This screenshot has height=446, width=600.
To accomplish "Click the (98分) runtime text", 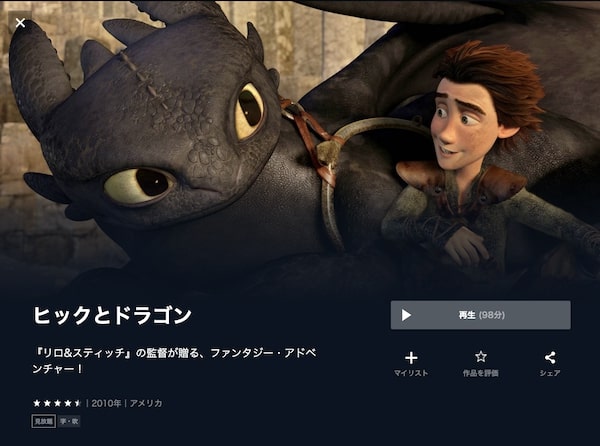I will point(491,315).
